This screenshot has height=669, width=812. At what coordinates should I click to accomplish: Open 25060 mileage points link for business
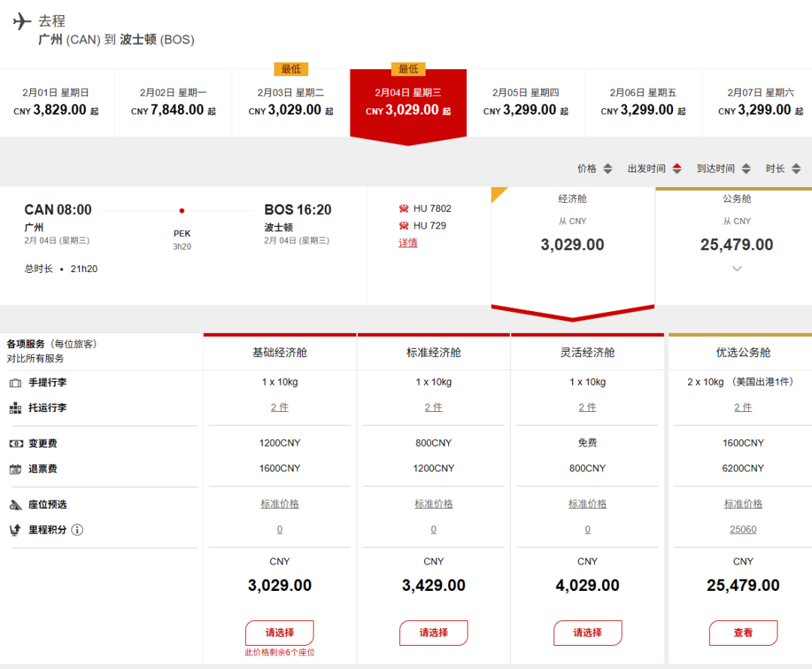point(743,530)
